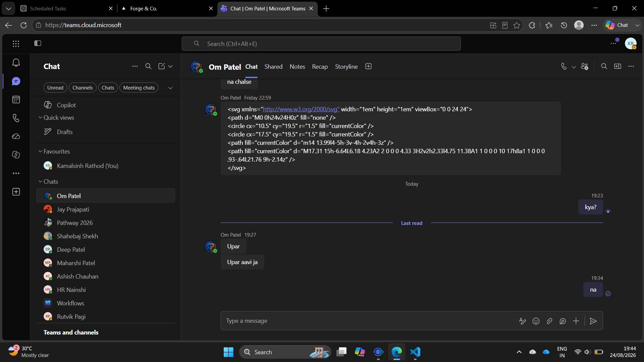Open the w3.org svg link

[x=301, y=109]
